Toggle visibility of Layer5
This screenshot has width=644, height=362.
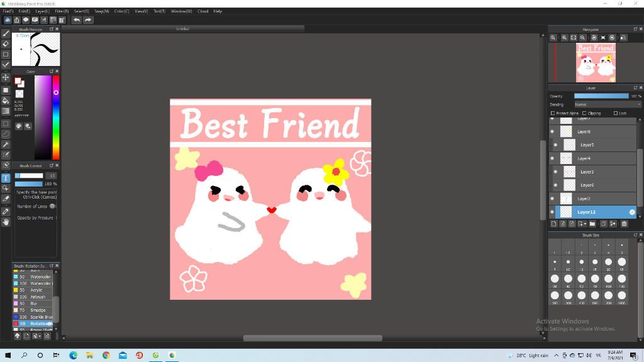(556, 145)
